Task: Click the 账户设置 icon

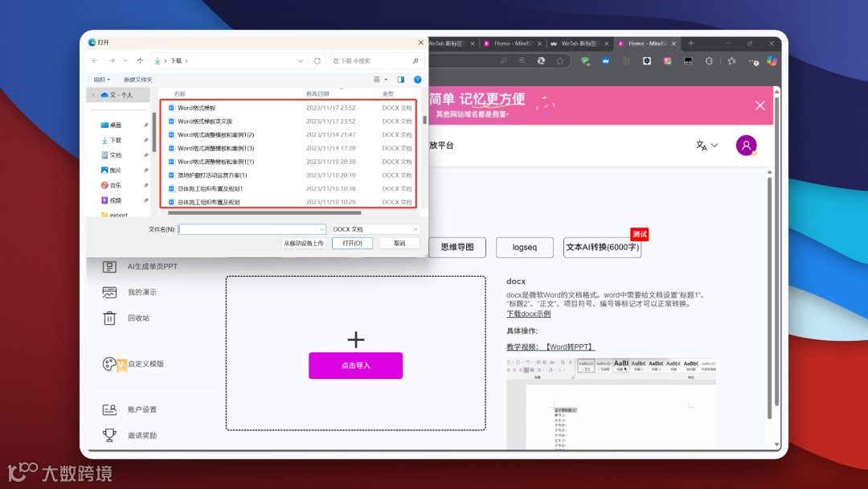Action: click(109, 409)
